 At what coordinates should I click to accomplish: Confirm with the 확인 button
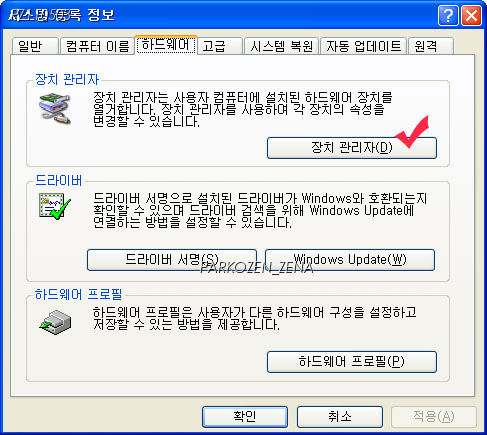pyautogui.click(x=245, y=417)
